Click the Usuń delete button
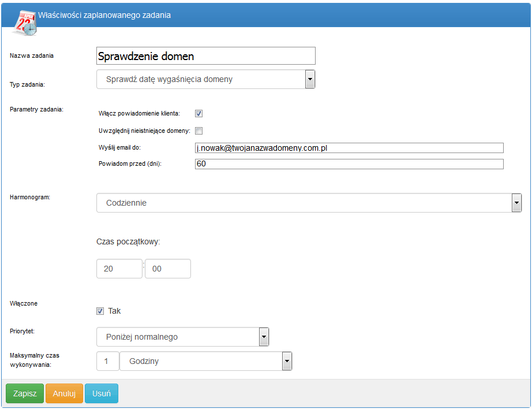 point(102,393)
